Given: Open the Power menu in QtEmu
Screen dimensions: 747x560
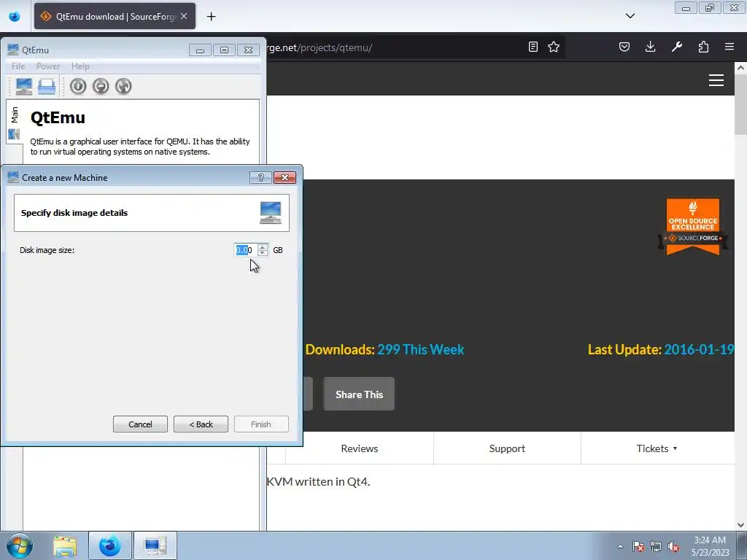Looking at the screenshot, I should [x=48, y=66].
